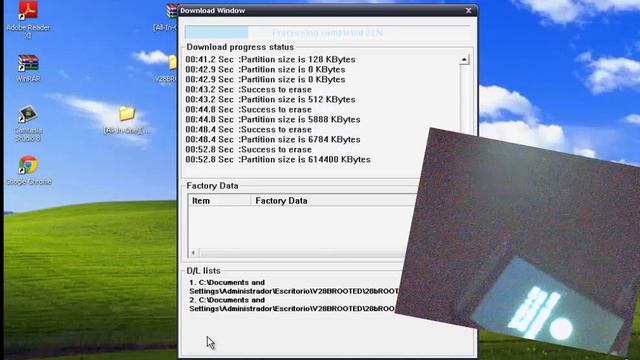Select the second D/L lists file path
The image size is (640, 360).
[x=292, y=304]
